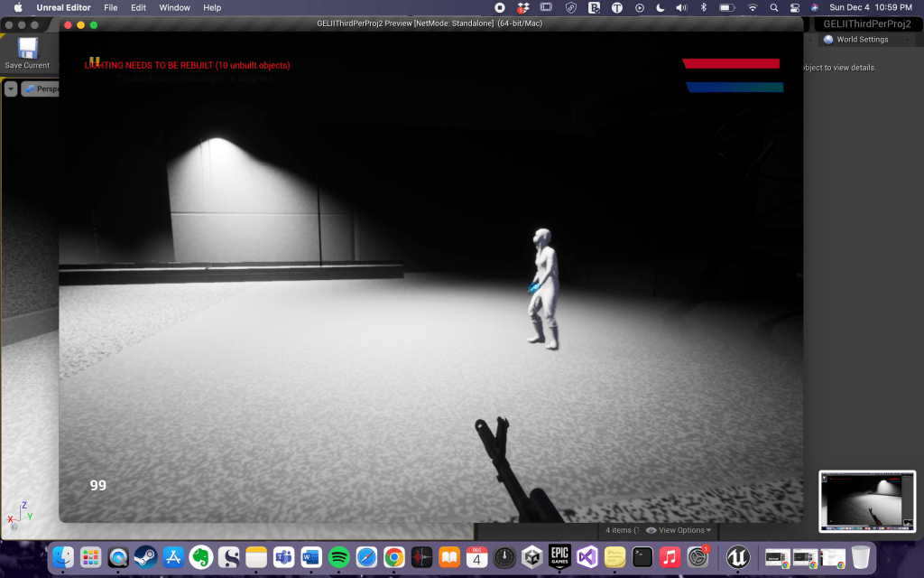
Task: Open Visual Studio from the dock
Action: point(587,557)
